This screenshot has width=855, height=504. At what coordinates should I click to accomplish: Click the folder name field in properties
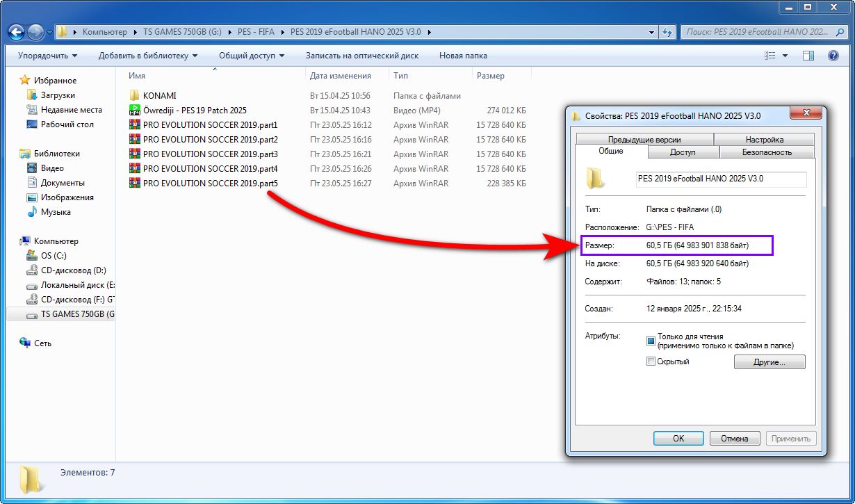pos(722,179)
